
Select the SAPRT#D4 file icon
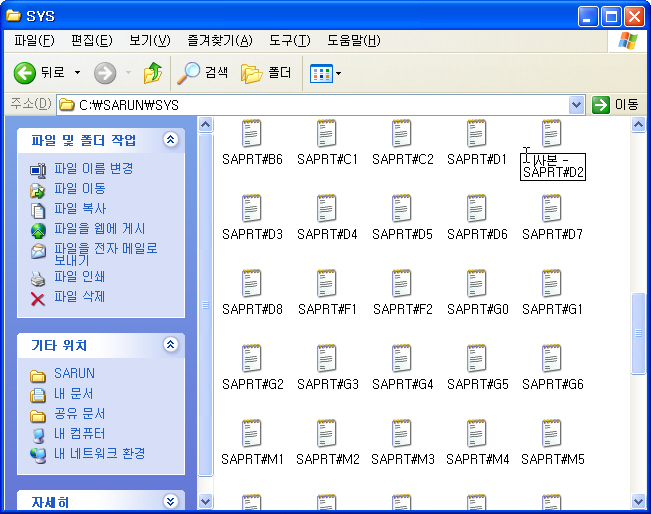tap(327, 208)
